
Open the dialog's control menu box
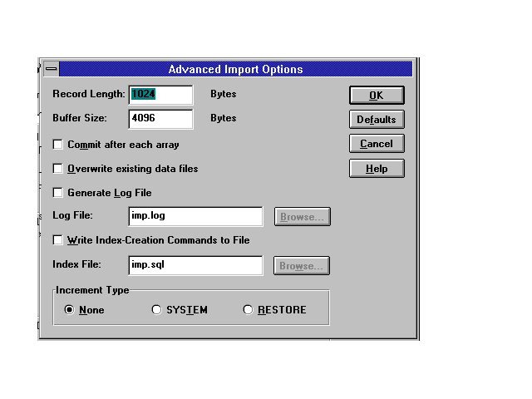point(51,70)
